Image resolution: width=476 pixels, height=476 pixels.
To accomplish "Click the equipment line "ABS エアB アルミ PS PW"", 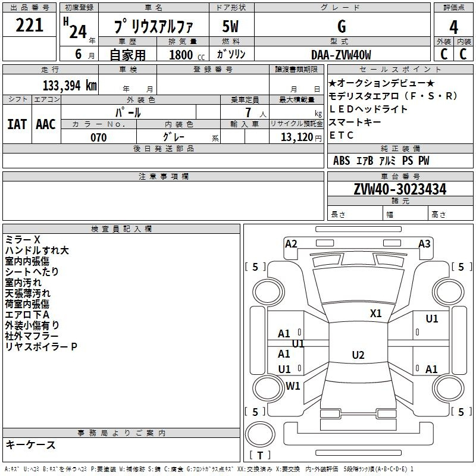I will (381, 161).
